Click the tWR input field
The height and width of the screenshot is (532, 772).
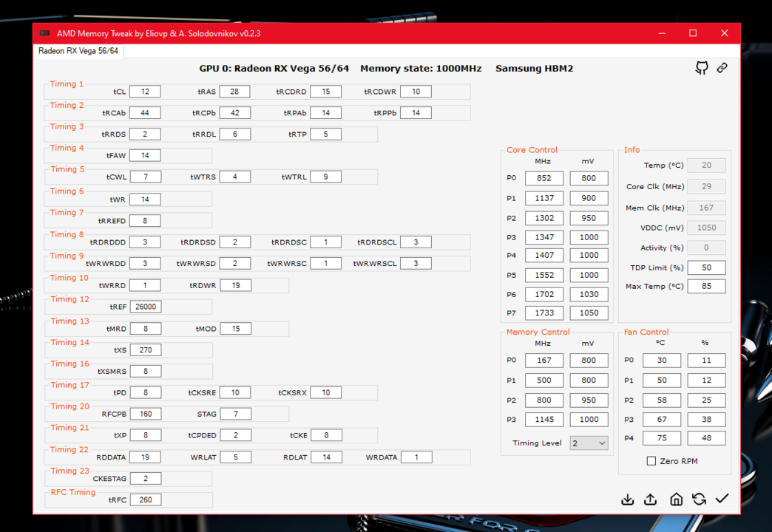click(x=145, y=199)
